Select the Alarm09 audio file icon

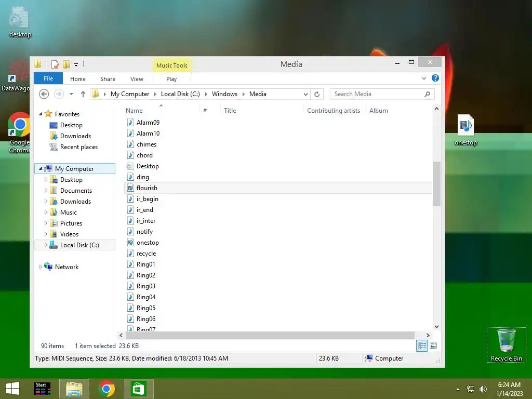coord(130,122)
